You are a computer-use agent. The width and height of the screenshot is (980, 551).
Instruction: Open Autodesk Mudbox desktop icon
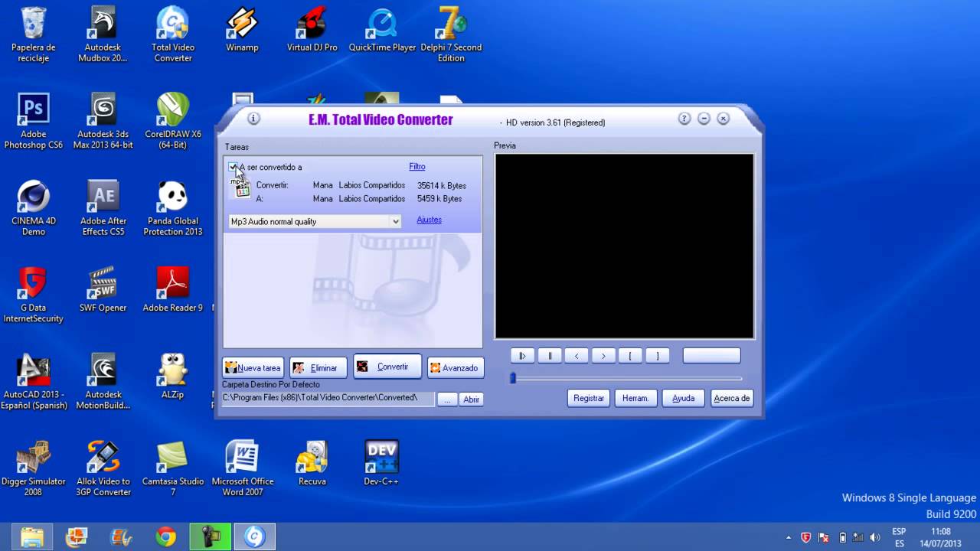click(x=103, y=35)
